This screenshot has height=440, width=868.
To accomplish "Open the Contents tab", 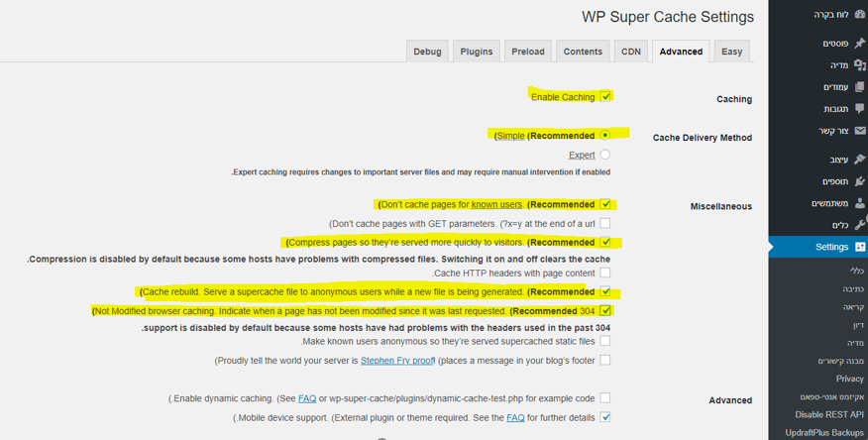I will point(583,52).
